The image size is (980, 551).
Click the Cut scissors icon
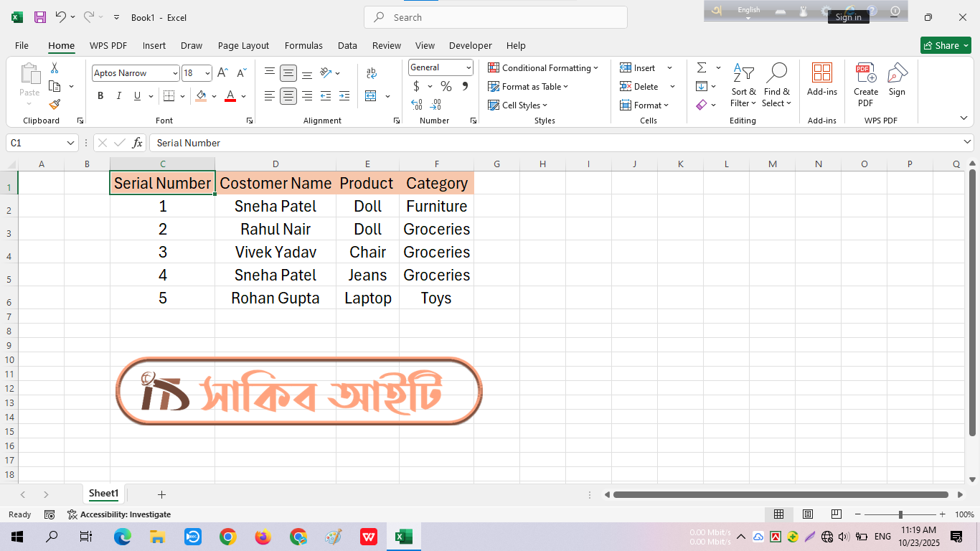[55, 68]
